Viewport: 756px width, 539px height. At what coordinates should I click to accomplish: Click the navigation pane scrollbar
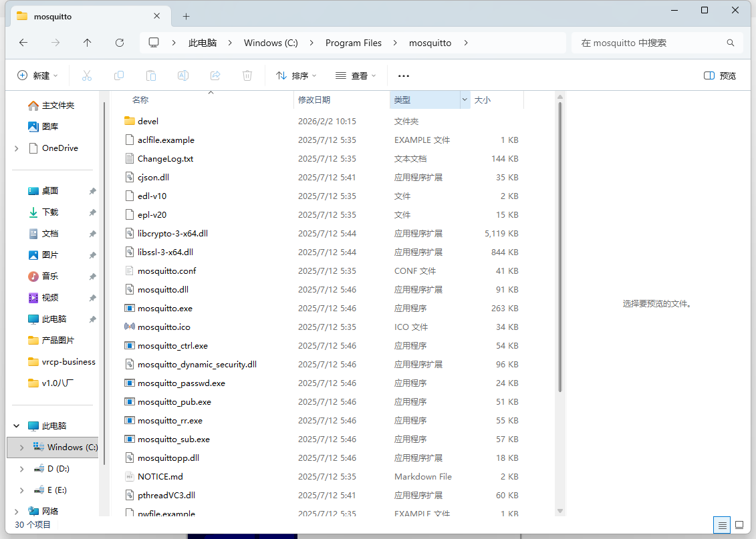coord(104,284)
